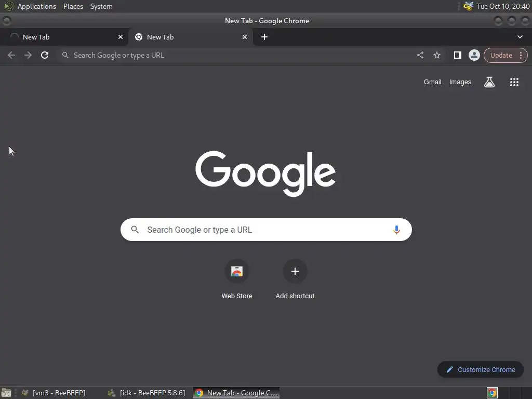This screenshot has width=532, height=399.
Task: Open the System menu
Action: click(x=101, y=6)
